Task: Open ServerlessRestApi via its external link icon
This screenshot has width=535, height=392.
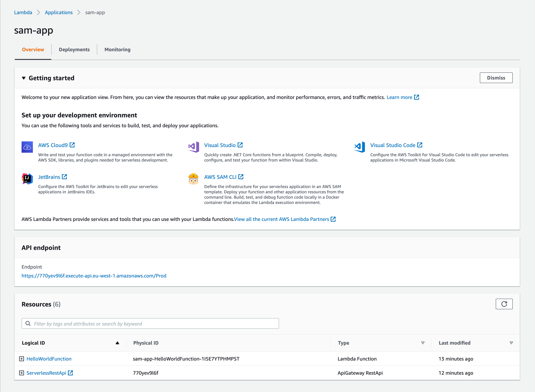Action: 71,373
